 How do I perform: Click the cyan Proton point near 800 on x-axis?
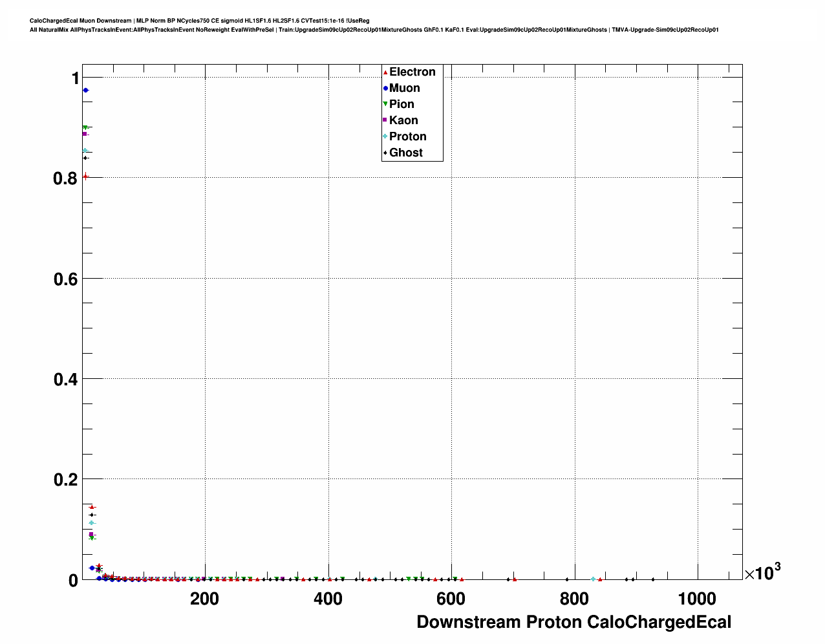click(593, 579)
